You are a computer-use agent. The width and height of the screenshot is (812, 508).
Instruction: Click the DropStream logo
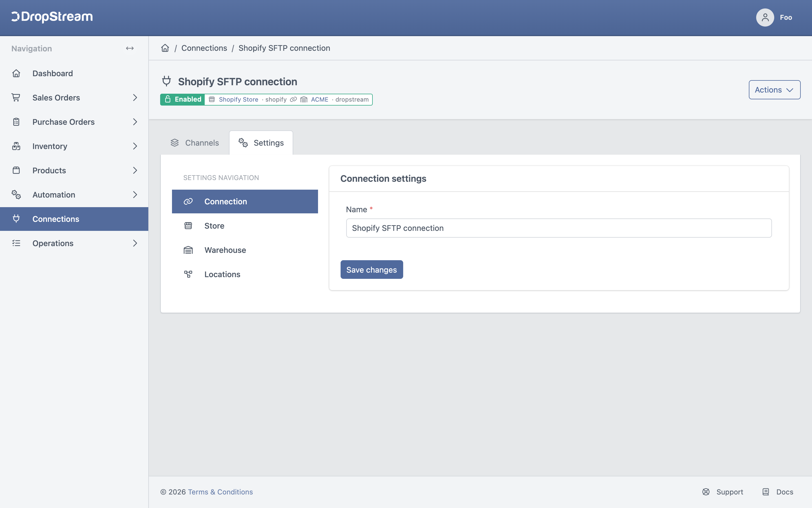(52, 17)
